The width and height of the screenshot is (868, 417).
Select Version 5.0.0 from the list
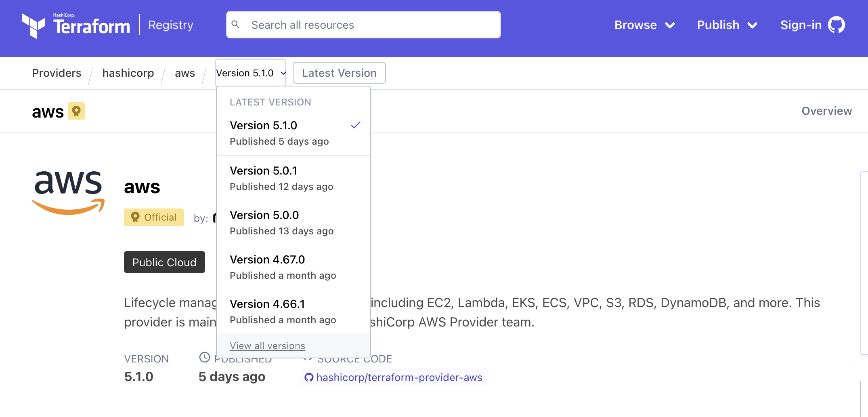pos(294,223)
